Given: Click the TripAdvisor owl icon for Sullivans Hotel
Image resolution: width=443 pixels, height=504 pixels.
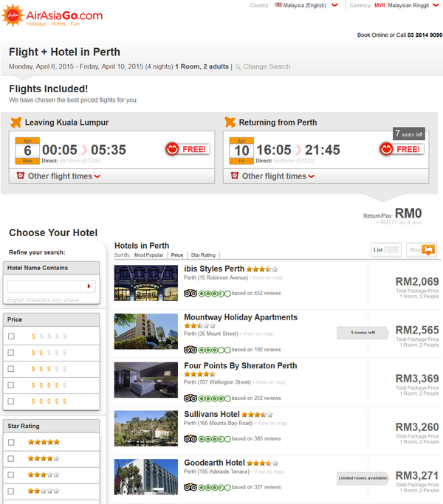Looking at the screenshot, I should (x=190, y=439).
